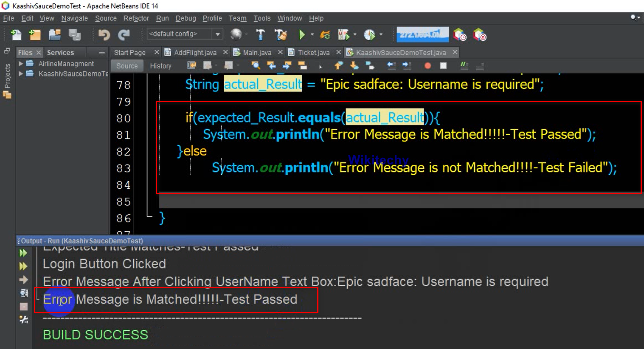Open the default config dropdown
Image resolution: width=644 pixels, height=349 pixels.
pyautogui.click(x=217, y=34)
